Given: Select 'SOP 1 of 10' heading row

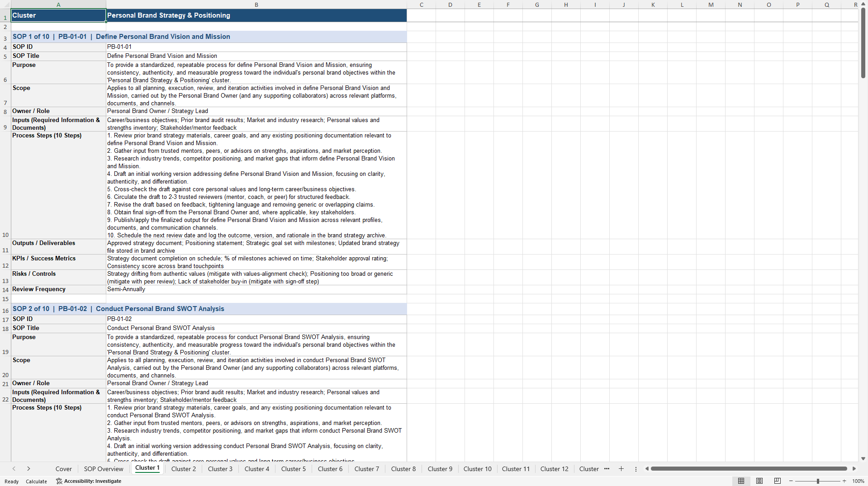Looking at the screenshot, I should [x=209, y=37].
